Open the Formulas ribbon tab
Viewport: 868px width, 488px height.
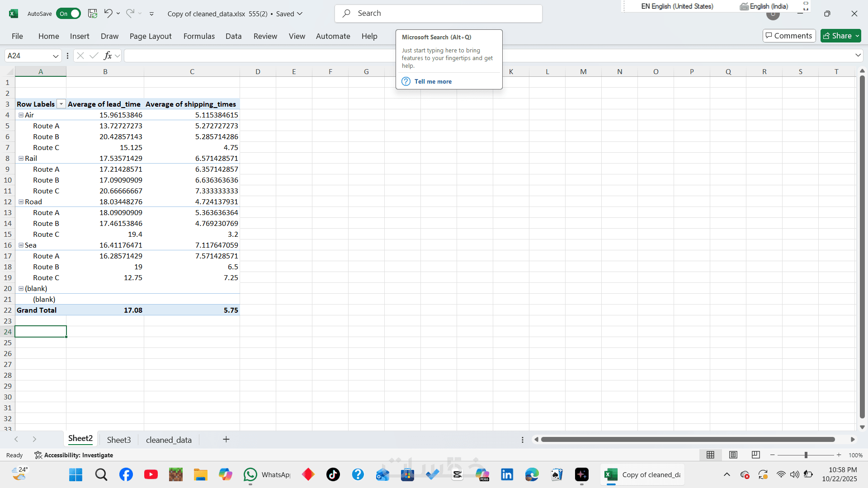[x=199, y=36]
